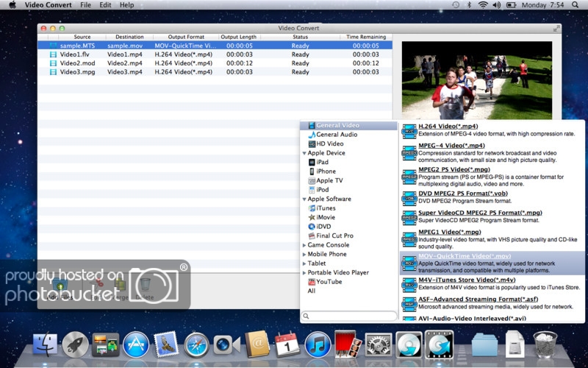Select iPad device preset

318,162
